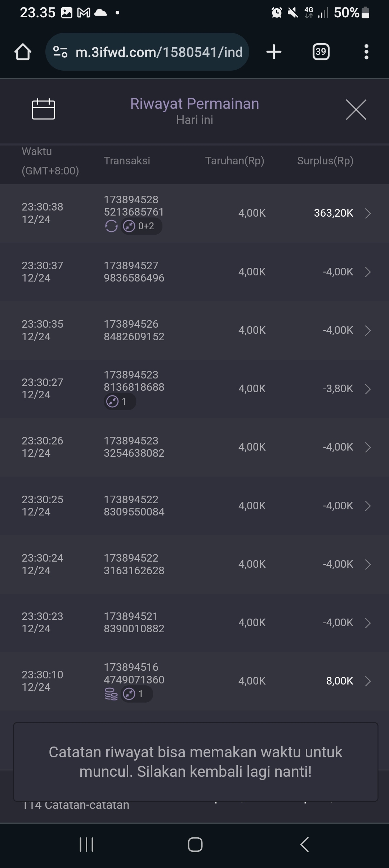Tap the browser home icon
The height and width of the screenshot is (868, 389).
[23, 52]
